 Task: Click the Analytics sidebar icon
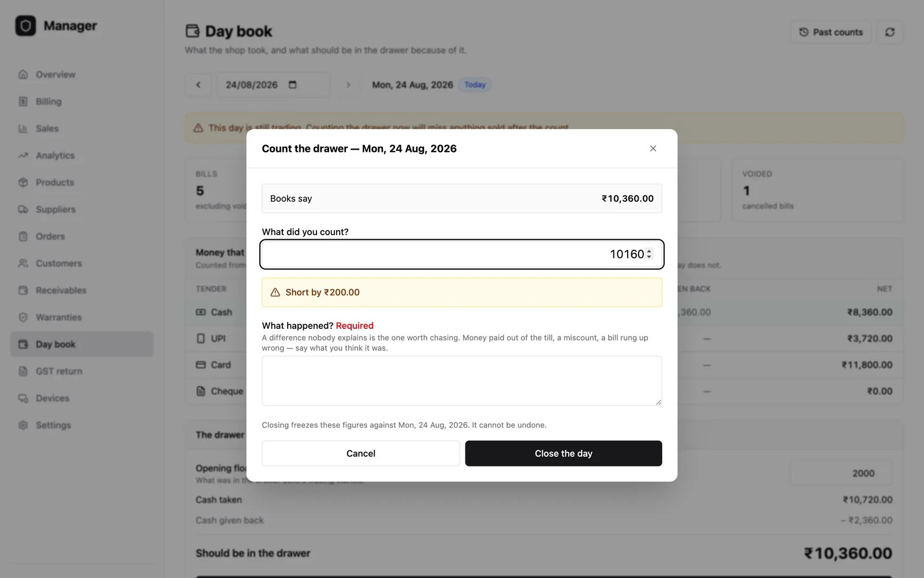(23, 155)
